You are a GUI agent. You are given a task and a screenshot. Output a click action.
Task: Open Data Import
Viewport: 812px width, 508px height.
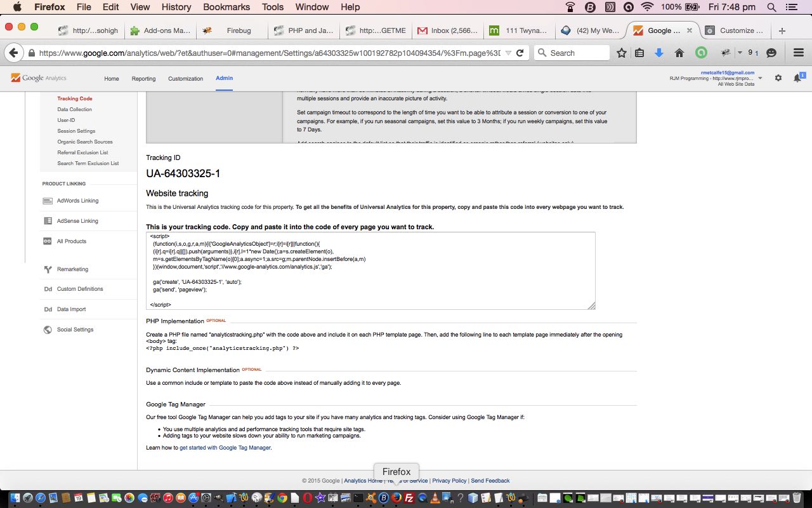coord(71,309)
